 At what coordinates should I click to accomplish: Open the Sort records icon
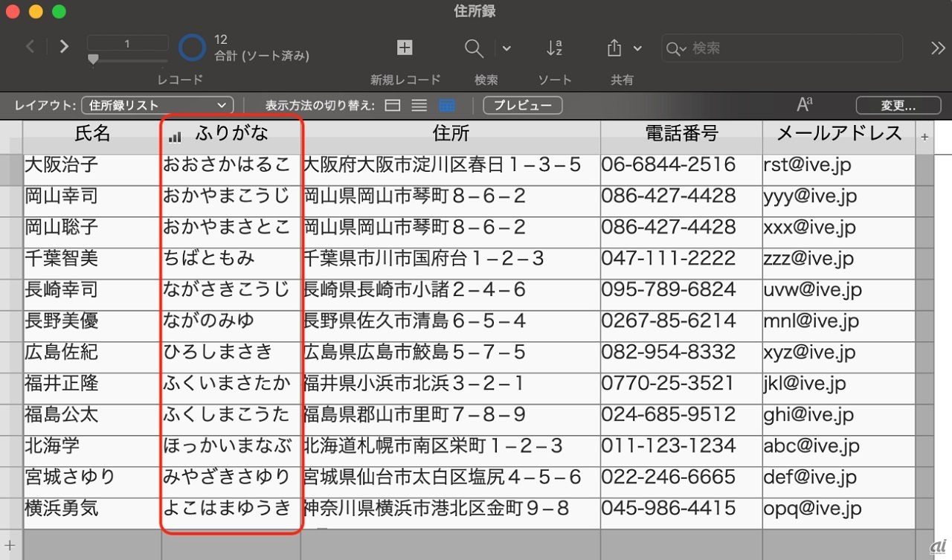pyautogui.click(x=554, y=48)
